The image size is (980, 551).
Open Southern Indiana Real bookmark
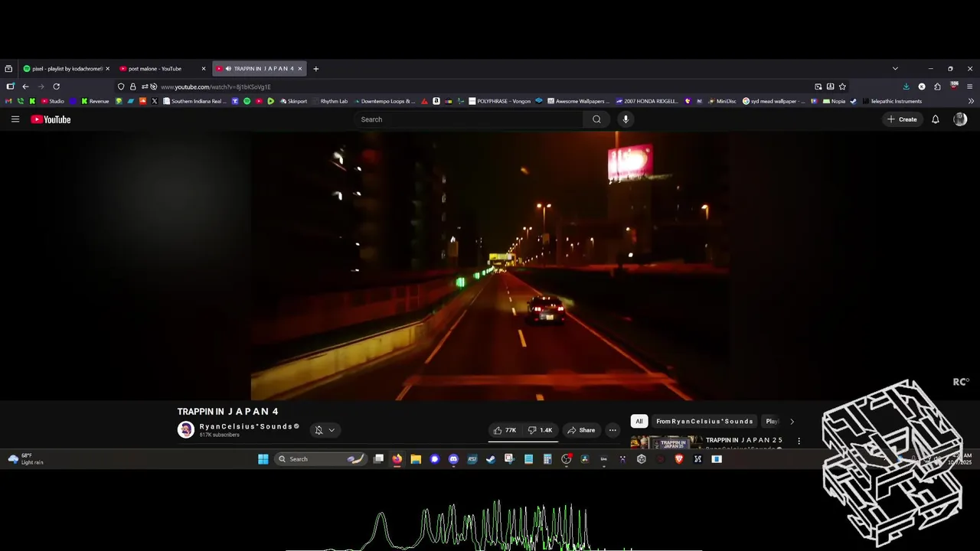coord(194,101)
